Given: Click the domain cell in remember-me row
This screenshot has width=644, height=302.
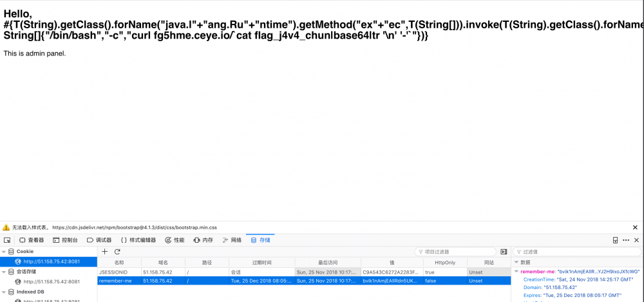Looking at the screenshot, I should click(163, 281).
